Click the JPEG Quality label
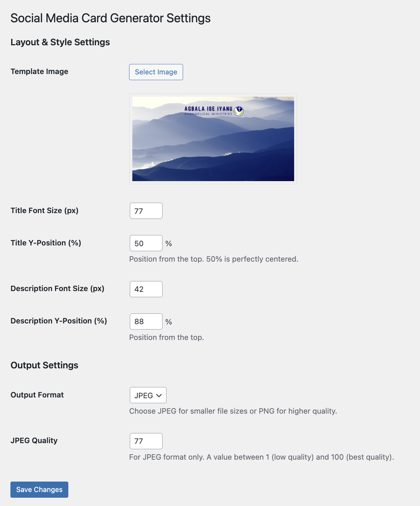The height and width of the screenshot is (506, 420). 34,441
